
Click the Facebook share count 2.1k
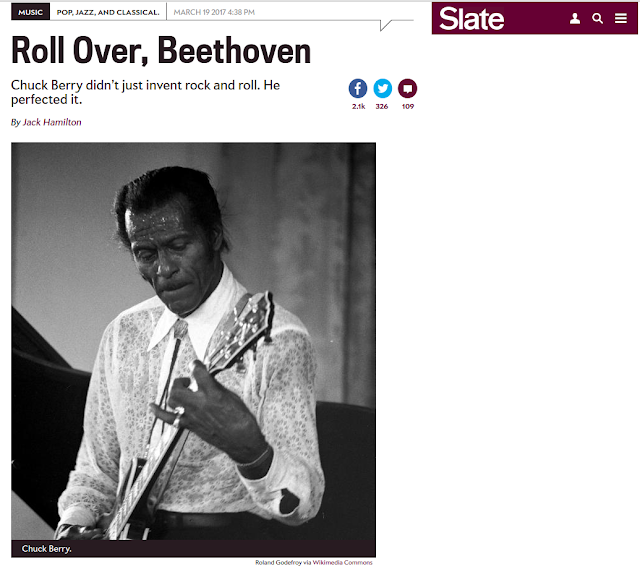tap(358, 106)
